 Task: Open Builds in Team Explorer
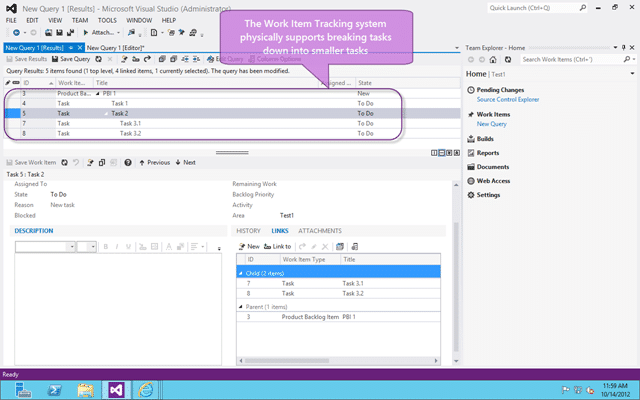485,139
